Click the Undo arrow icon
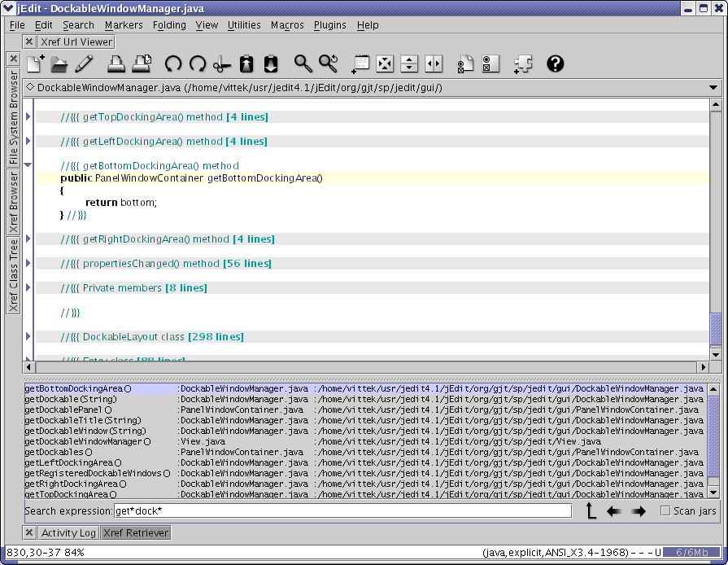The image size is (728, 565). pyautogui.click(x=173, y=64)
